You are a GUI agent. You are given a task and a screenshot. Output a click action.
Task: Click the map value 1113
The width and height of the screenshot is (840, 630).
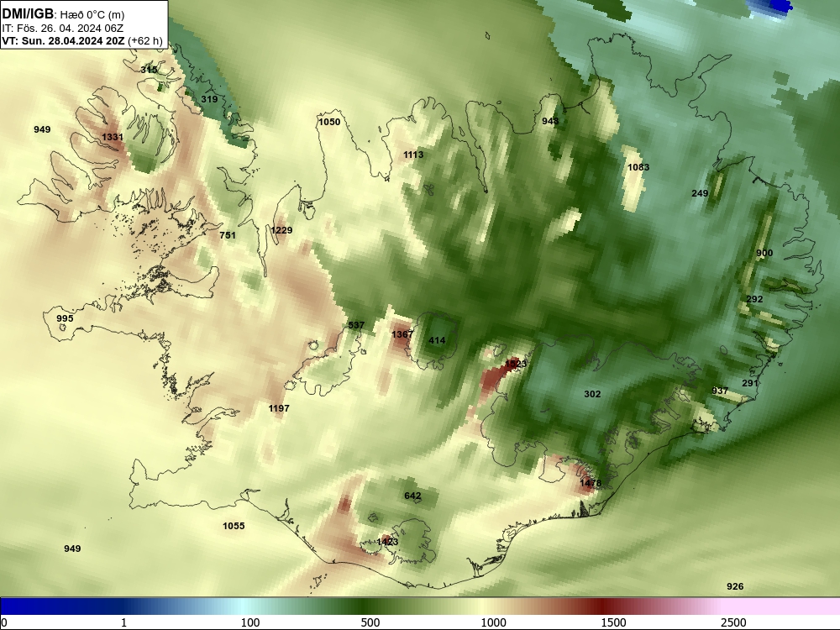coord(413,155)
